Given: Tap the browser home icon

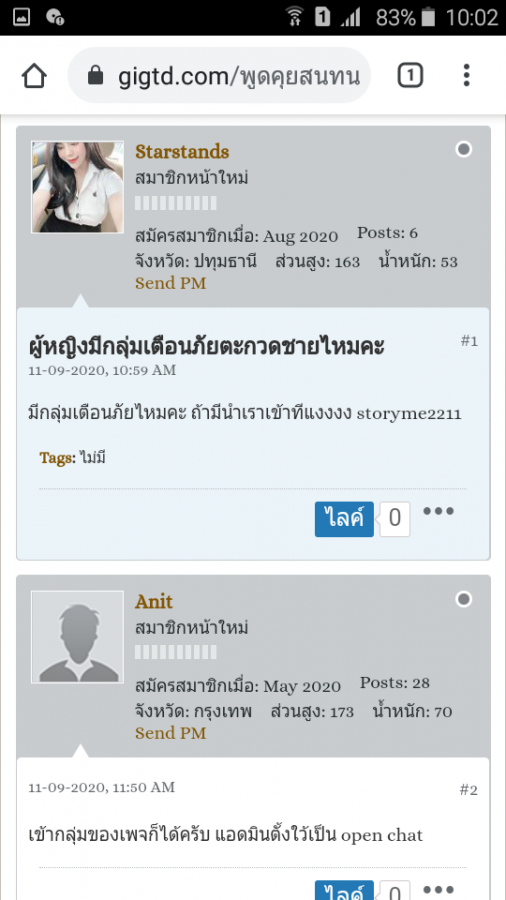Looking at the screenshot, I should tap(34, 76).
